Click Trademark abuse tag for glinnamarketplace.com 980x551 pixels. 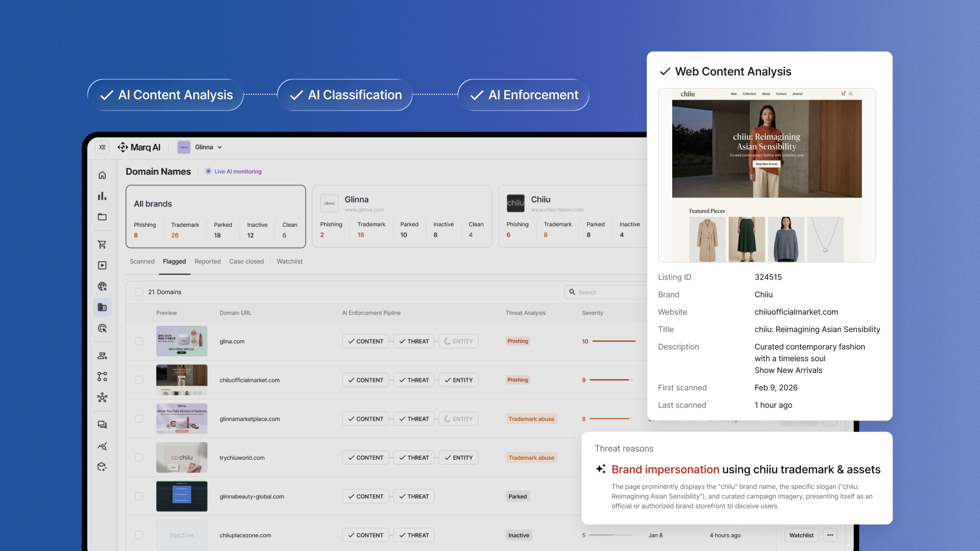531,419
